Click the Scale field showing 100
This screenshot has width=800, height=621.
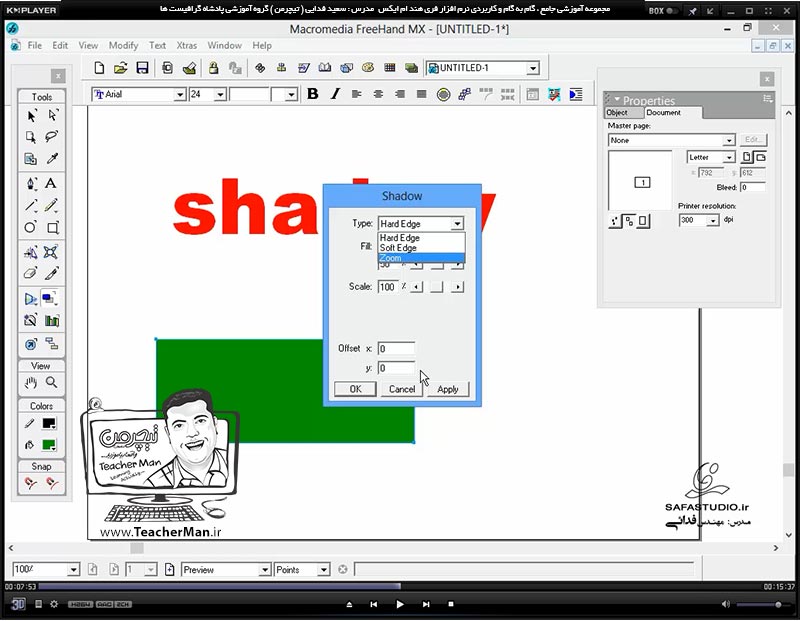point(388,287)
